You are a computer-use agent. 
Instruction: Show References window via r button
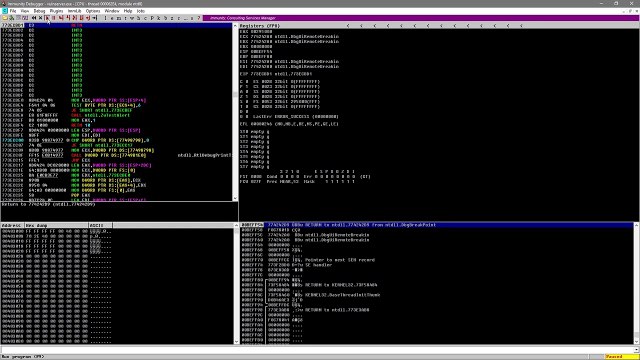pos(179,18)
